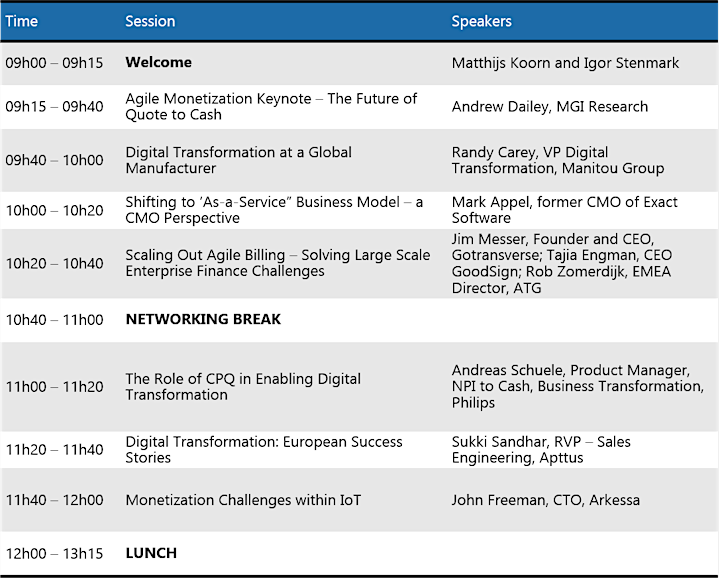Select Digital Transformation at a Global Manufacturer

click(238, 160)
